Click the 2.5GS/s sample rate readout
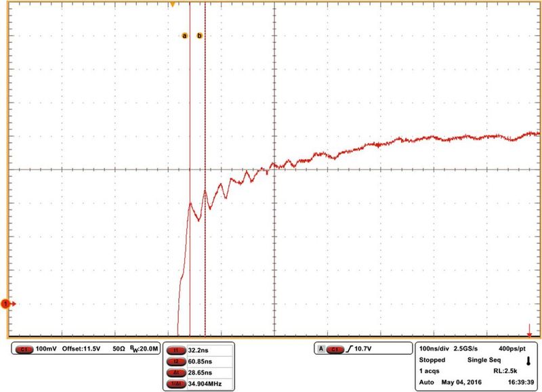Image resolution: width=542 pixels, height=392 pixels. 465,349
